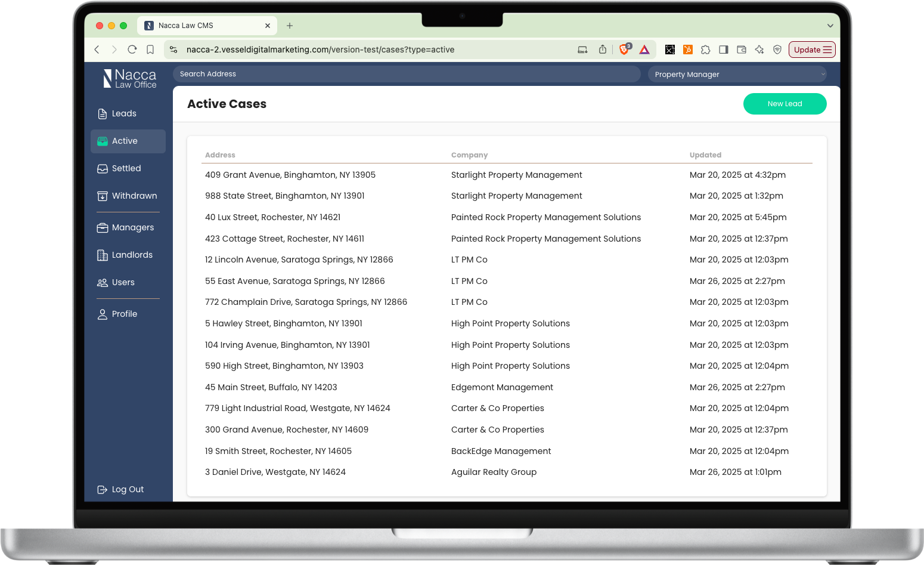
Task: Select the Active cases sidebar item
Action: click(128, 141)
